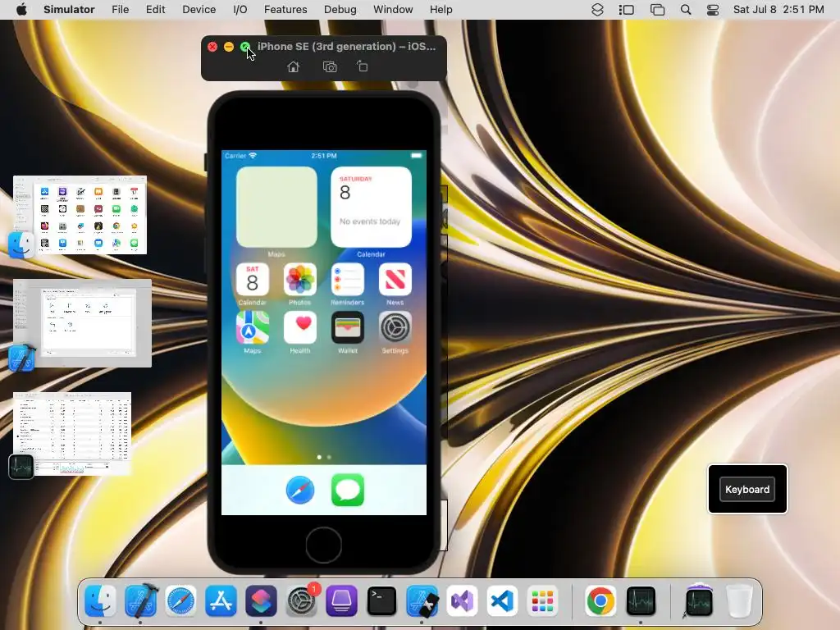Tap the Calendar widget showing Saturday 8
Viewport: 840px width, 630px height.
click(372, 207)
